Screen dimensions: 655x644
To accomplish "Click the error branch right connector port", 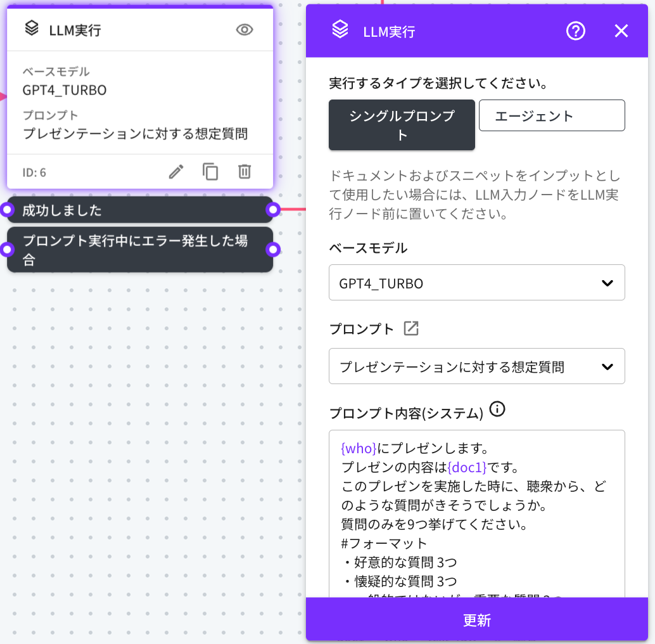I will 273,250.
